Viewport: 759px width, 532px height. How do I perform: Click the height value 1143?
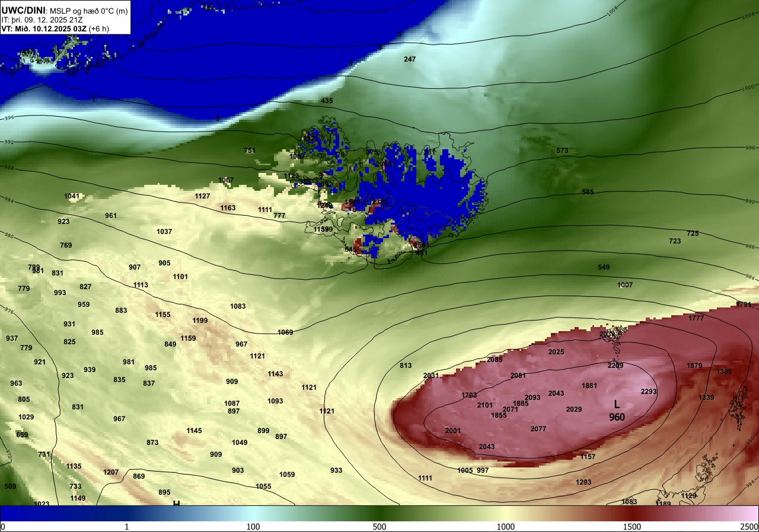pos(275,374)
